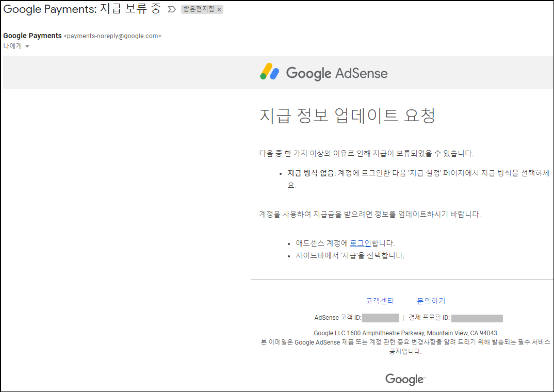This screenshot has width=554, height=392.
Task: Click the Google AdSense wordmark
Action: [x=337, y=73]
